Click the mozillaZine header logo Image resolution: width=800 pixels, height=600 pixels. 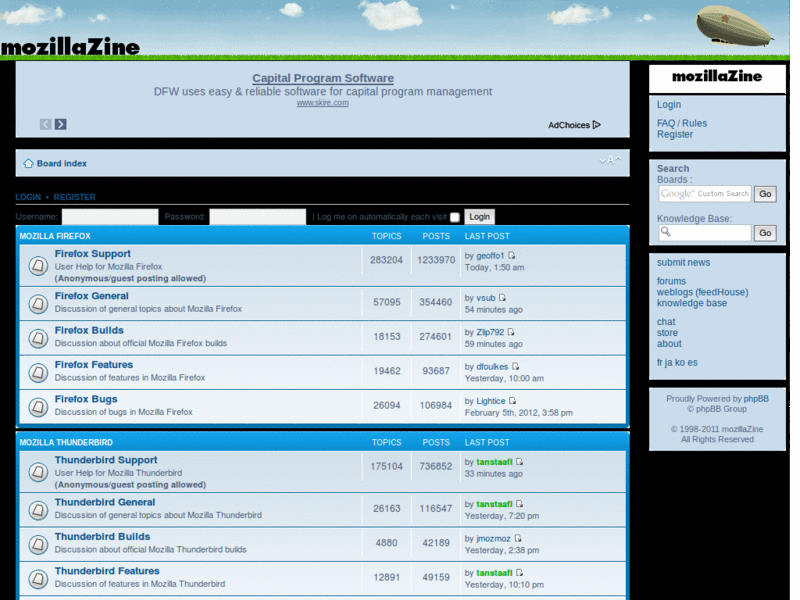(x=70, y=47)
